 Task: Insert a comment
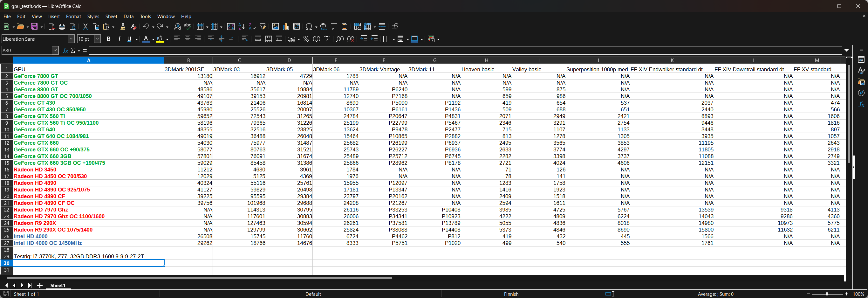pyautogui.click(x=334, y=27)
